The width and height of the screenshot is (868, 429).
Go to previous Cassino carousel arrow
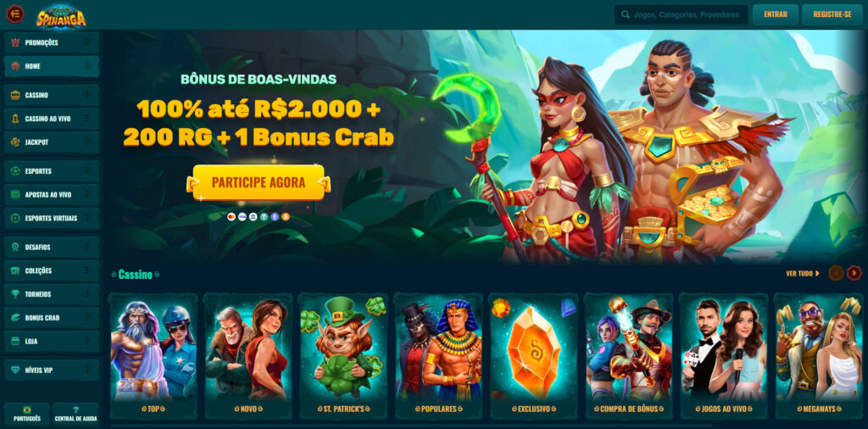[x=836, y=273]
